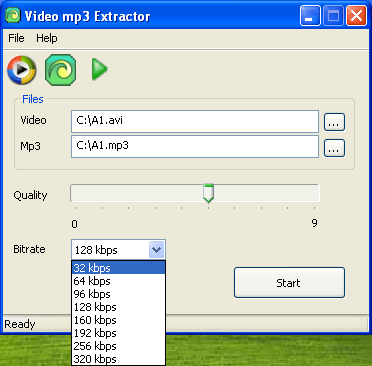Choose 256 kbps from the bitrate list
372x366 pixels.
coord(118,346)
